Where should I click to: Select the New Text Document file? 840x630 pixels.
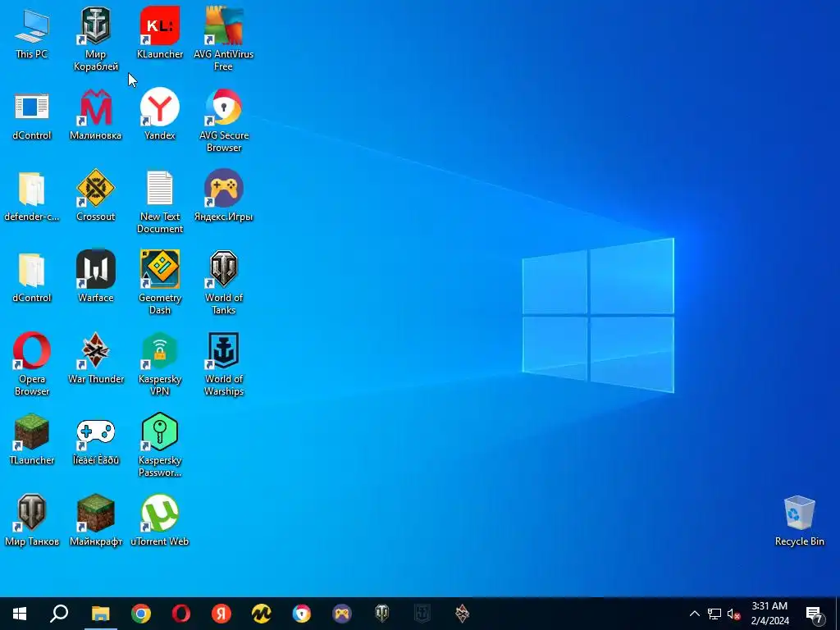pyautogui.click(x=160, y=202)
